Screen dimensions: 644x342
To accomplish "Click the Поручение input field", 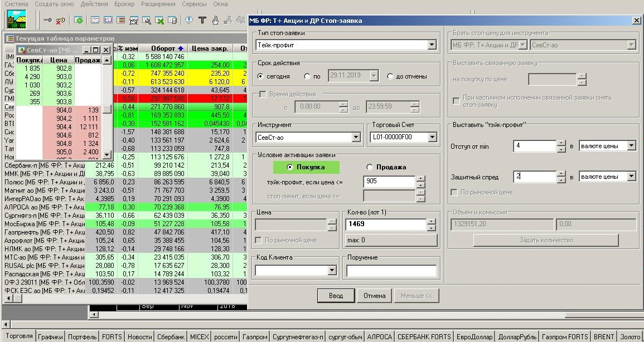I will 391,271.
